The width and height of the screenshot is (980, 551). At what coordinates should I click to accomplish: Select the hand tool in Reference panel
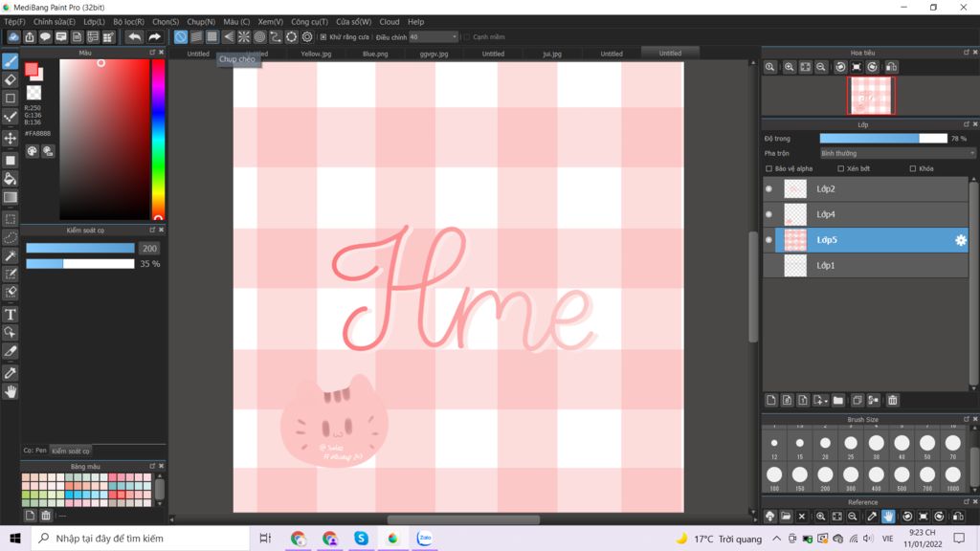point(888,517)
